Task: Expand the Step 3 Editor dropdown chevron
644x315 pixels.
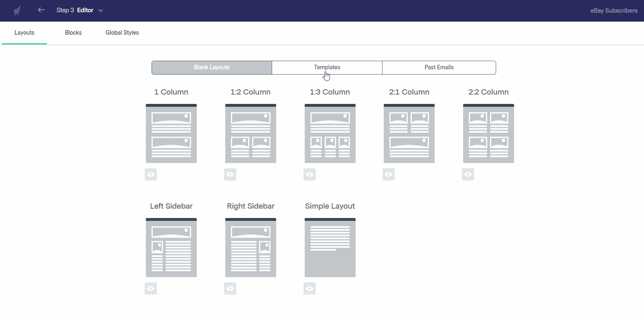Action: pos(101,11)
